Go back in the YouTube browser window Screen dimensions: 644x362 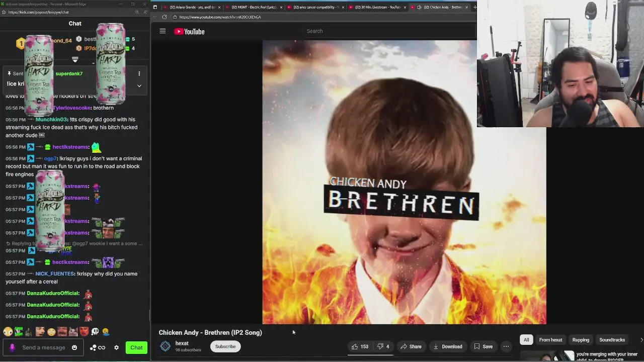[x=155, y=17]
